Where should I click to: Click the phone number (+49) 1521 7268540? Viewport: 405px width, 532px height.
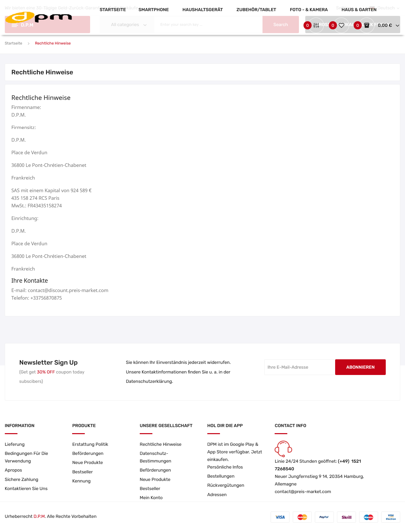[x=318, y=465]
